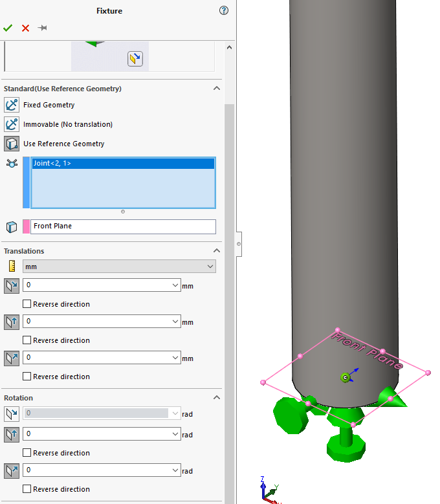440x504 pixels.
Task: Check Reverse direction under third rotation
Action: [x=27, y=489]
